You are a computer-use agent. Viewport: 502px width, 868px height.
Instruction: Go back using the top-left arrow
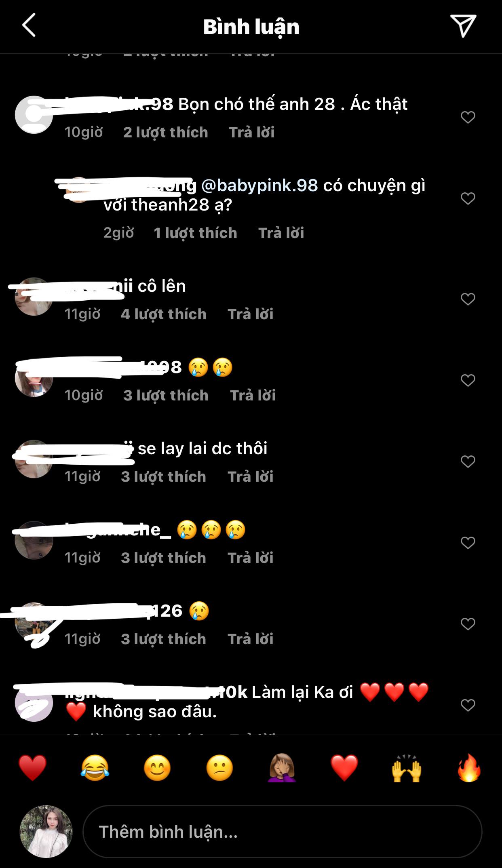pos(29,25)
